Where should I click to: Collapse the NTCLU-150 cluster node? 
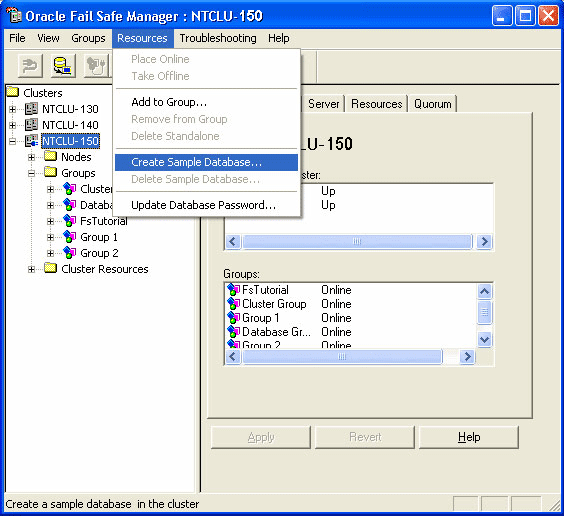tap(13, 141)
